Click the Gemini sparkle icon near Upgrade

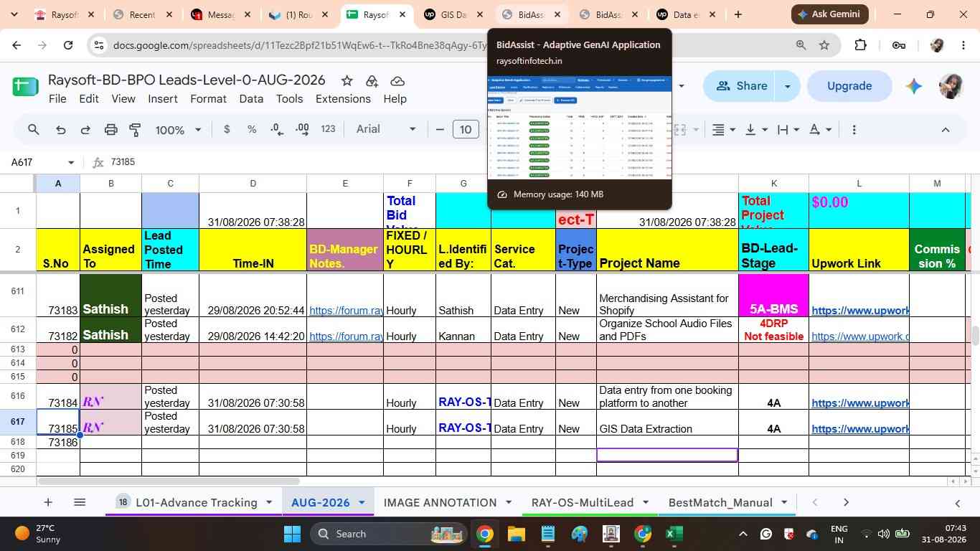point(913,86)
